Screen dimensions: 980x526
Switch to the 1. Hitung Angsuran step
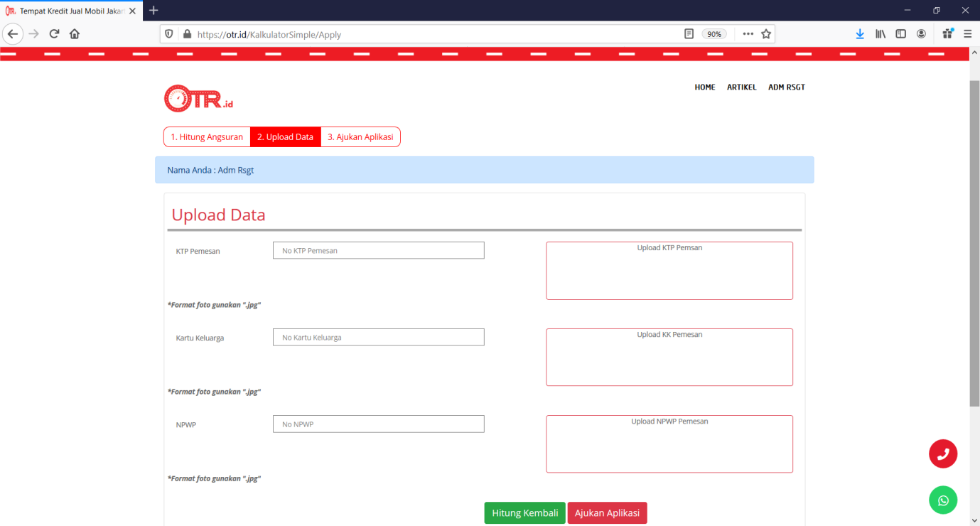coord(207,137)
